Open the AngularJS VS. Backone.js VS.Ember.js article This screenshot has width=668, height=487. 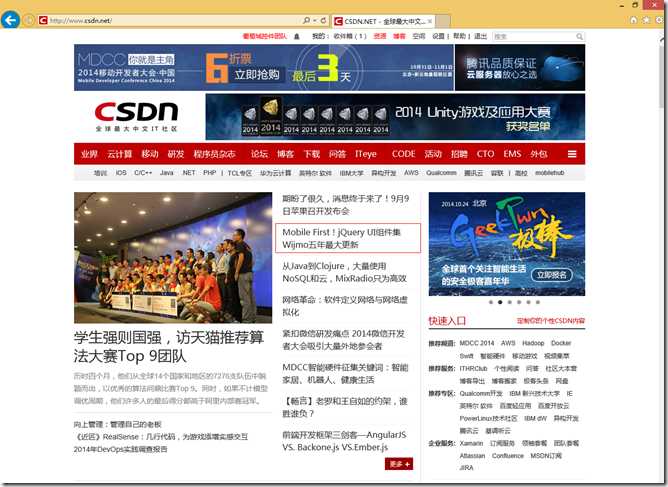pos(344,441)
